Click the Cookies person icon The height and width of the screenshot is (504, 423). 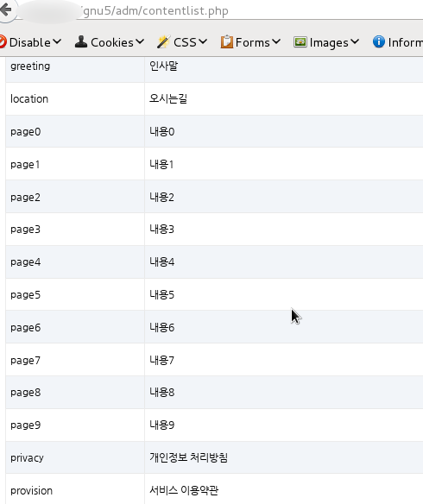tap(81, 41)
